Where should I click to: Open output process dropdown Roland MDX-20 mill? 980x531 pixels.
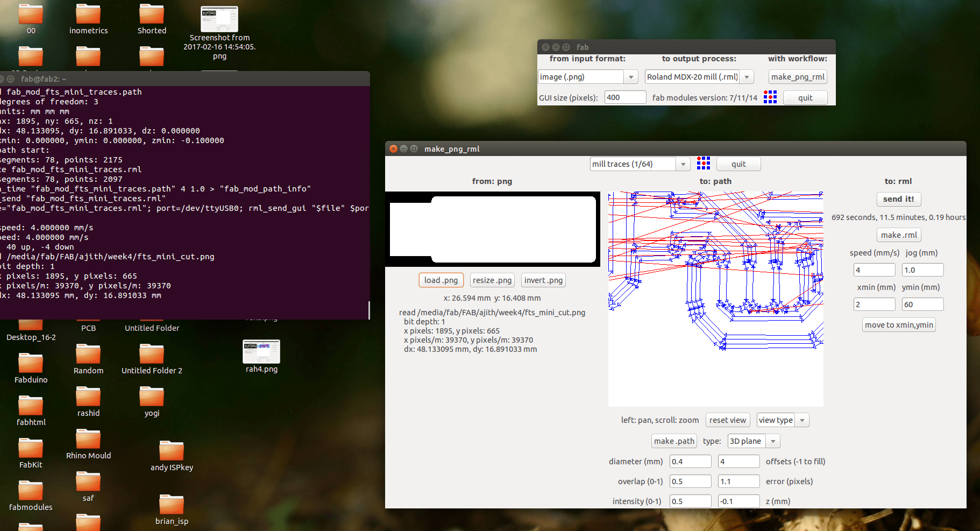[699, 77]
